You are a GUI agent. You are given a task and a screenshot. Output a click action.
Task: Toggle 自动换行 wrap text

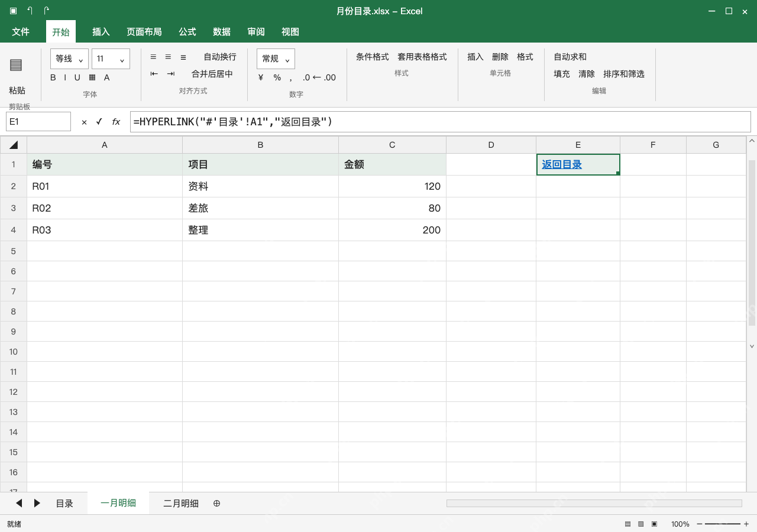(220, 57)
